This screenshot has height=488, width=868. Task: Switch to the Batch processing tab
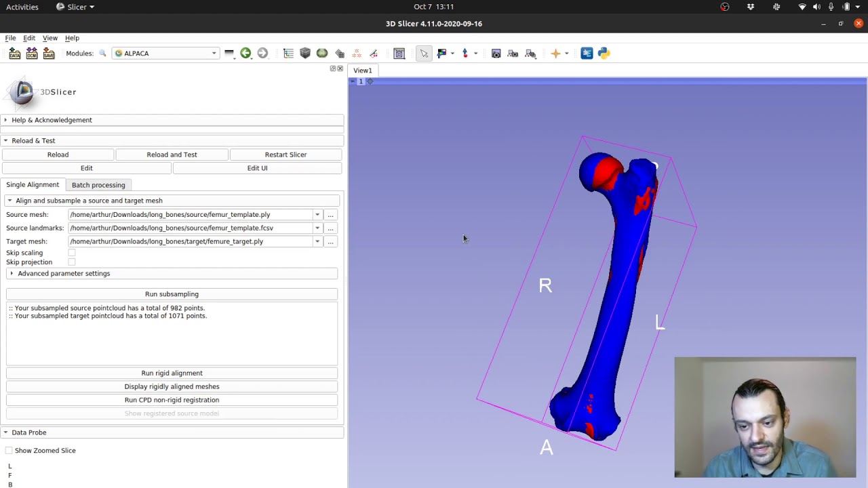click(98, 185)
